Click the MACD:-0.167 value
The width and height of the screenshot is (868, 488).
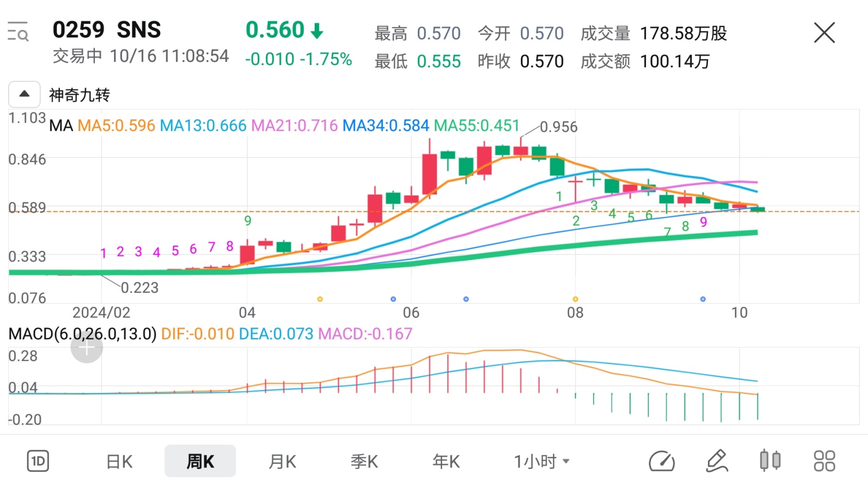pos(365,333)
